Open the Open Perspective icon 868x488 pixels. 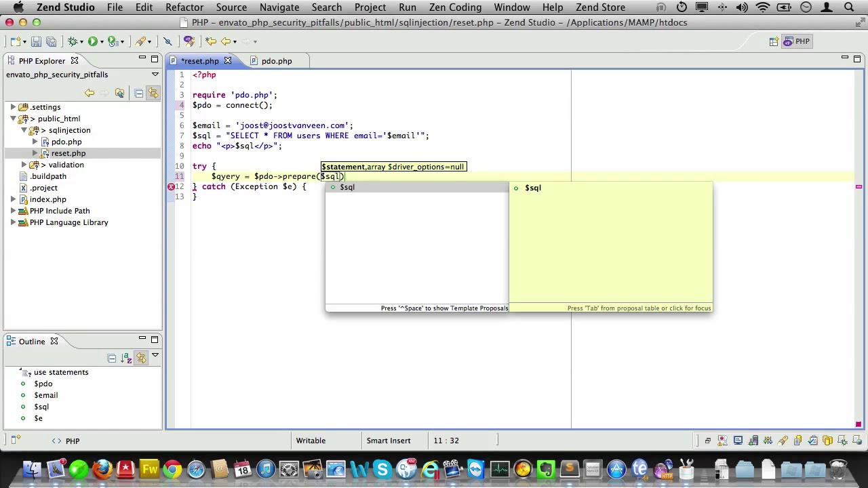click(x=774, y=42)
